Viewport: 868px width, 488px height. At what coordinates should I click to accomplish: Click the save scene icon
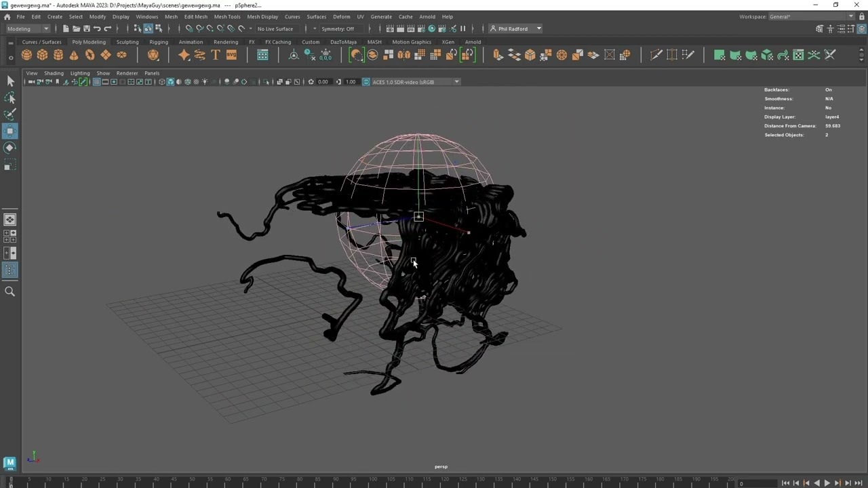click(x=86, y=28)
